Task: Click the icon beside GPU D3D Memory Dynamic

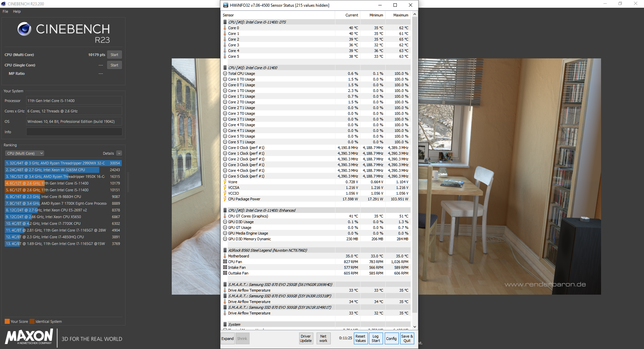Action: 225,239
